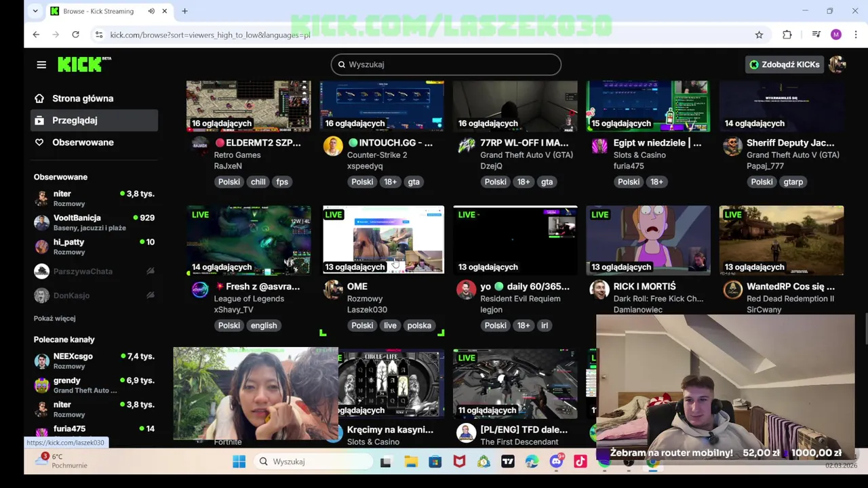Open followed channel niter in Obserwowane

point(94,198)
